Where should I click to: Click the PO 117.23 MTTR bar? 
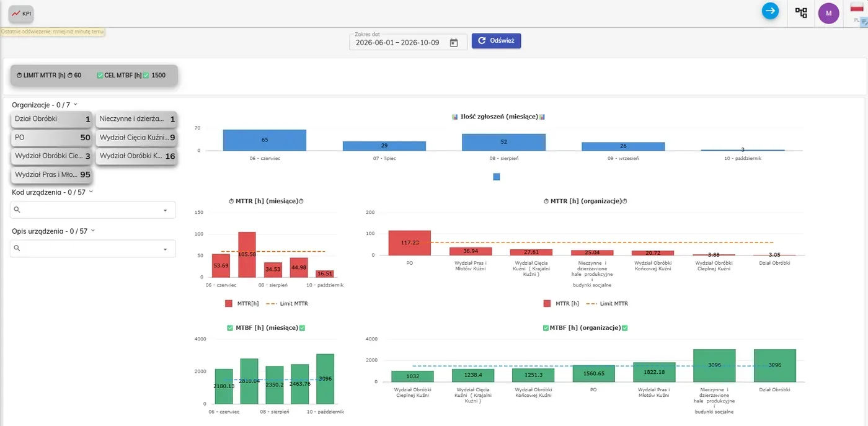coord(410,242)
